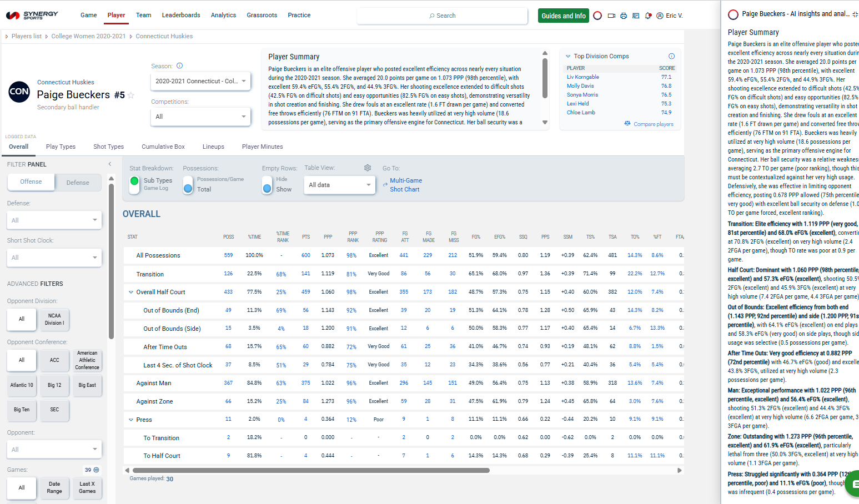Open the Multi-Game Shot Chart link

[406, 185]
